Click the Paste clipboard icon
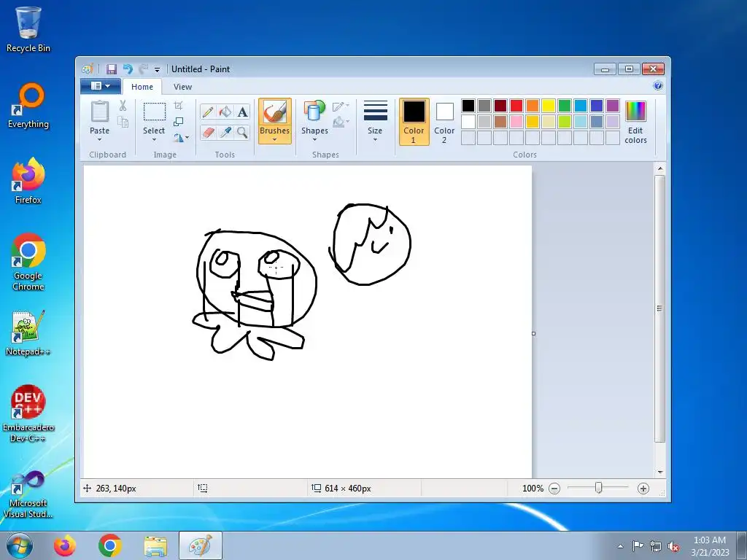 (99, 112)
